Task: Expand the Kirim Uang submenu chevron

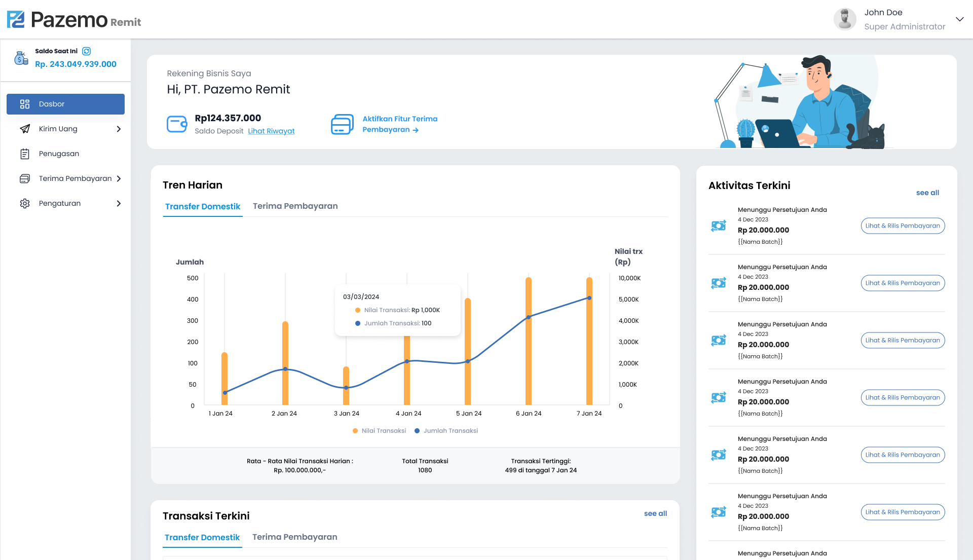Action: click(x=119, y=129)
